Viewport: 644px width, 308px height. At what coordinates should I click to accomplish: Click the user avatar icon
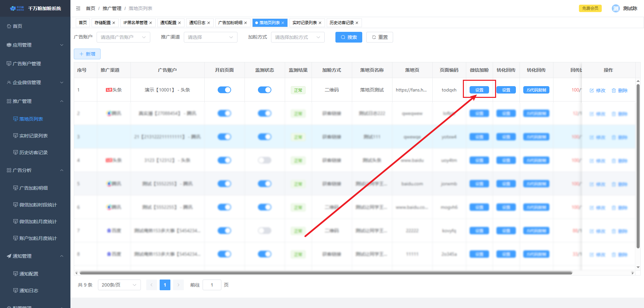click(x=615, y=8)
